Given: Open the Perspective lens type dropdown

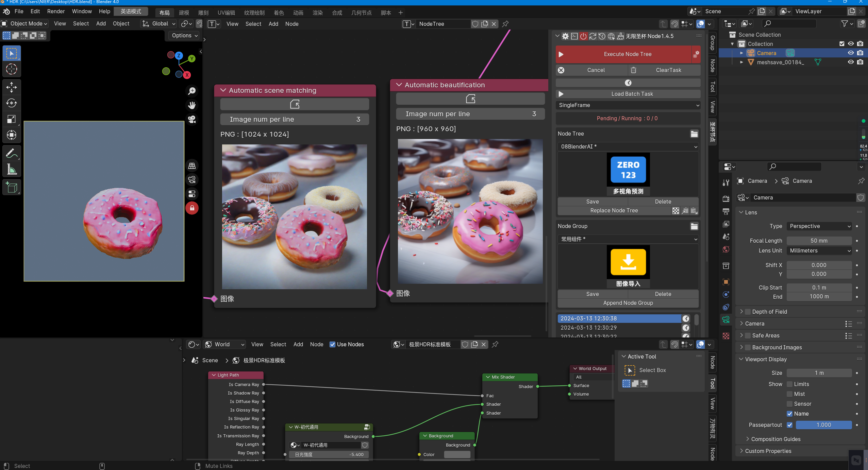Looking at the screenshot, I should click(x=819, y=226).
